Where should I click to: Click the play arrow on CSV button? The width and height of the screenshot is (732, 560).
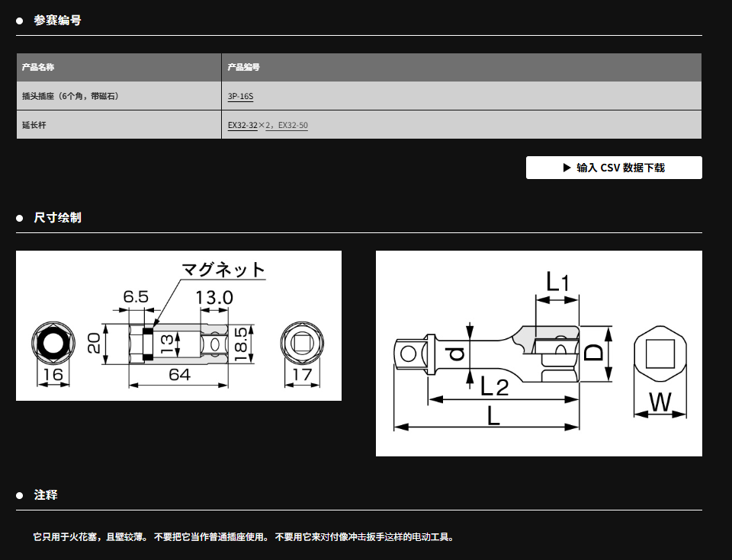click(x=567, y=168)
